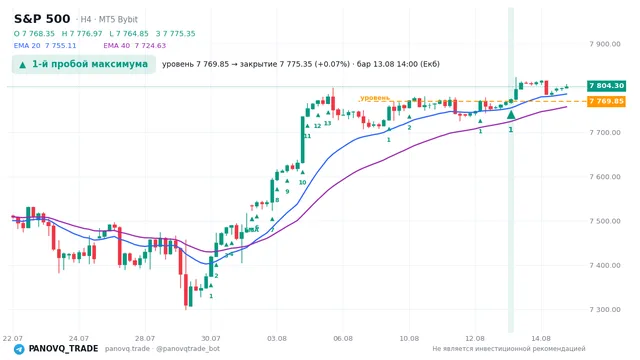Click the 7 900.00 price axis label

(605, 44)
